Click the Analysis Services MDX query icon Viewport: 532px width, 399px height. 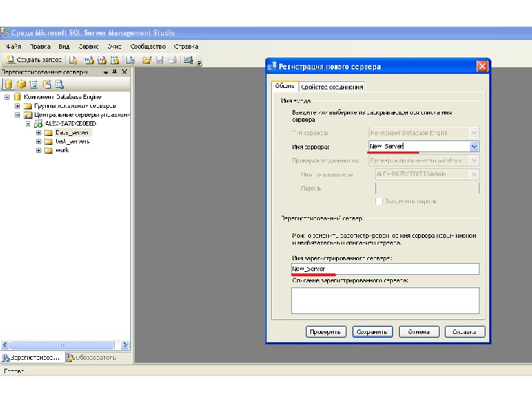[x=89, y=60]
